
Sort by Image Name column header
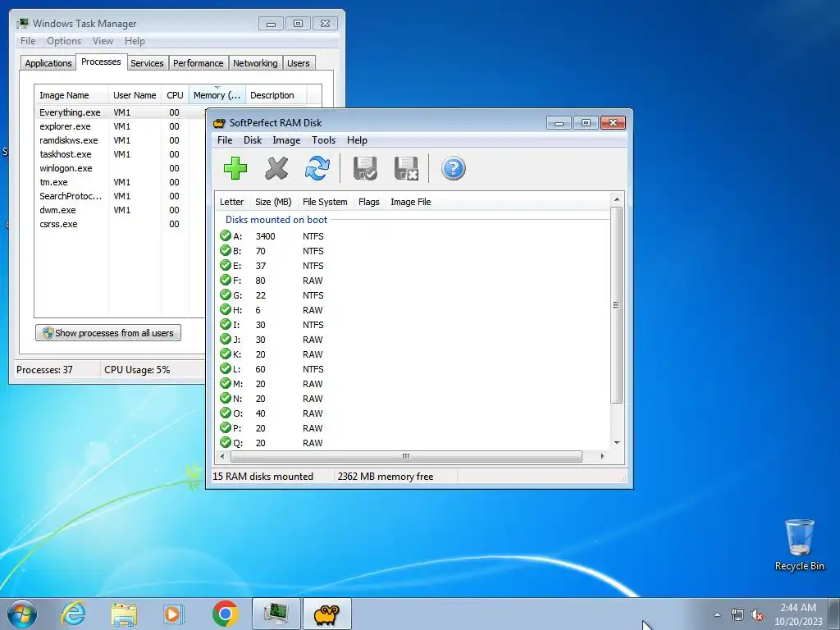click(x=71, y=95)
